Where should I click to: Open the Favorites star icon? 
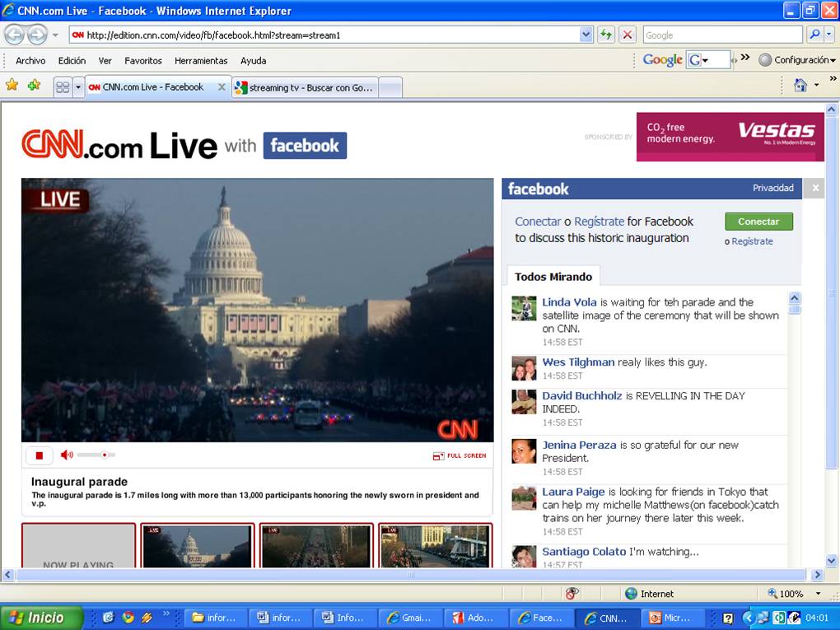tap(12, 85)
